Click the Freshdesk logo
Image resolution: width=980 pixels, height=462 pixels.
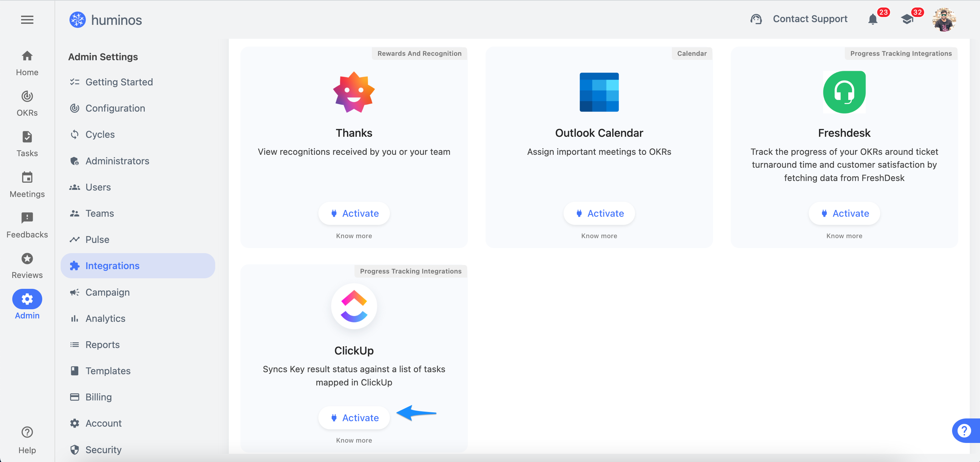click(844, 92)
